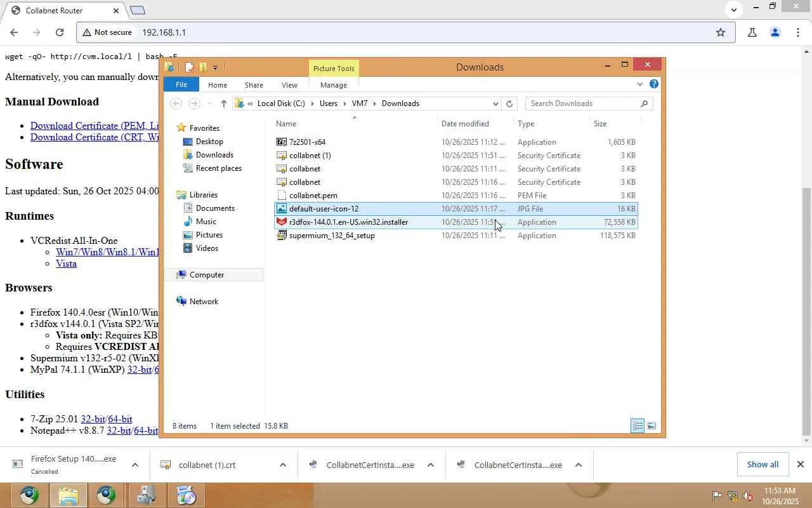Click the browser page vertical scrollbar
Viewport: 812px width, 508px height.
tap(807, 311)
